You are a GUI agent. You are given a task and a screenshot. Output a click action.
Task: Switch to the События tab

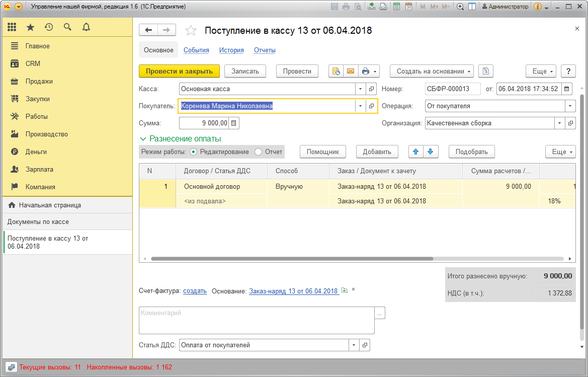(x=196, y=50)
